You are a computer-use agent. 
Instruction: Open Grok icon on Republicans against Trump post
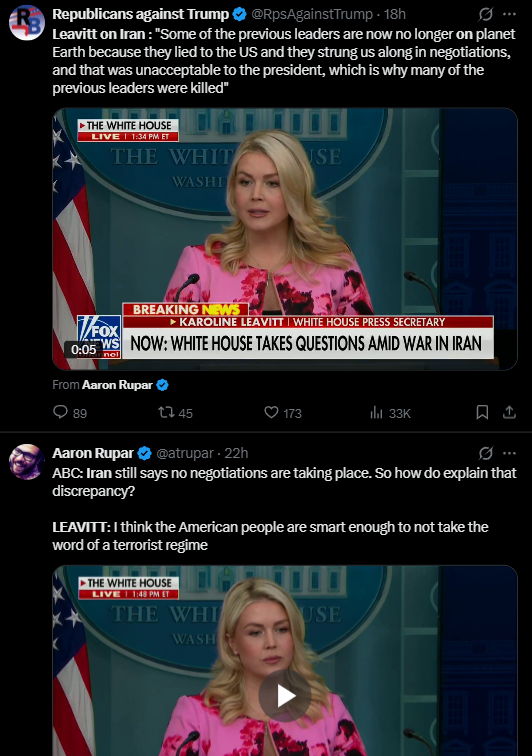[x=486, y=14]
